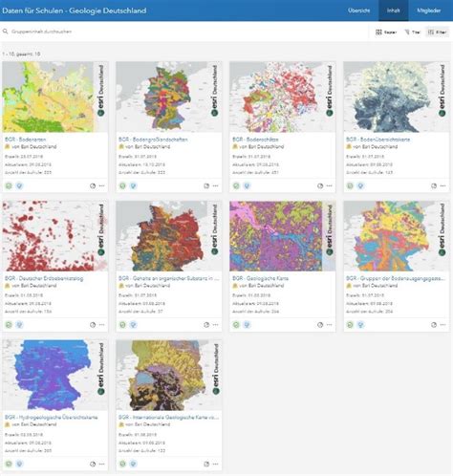Open the Übersicht tab
The image size is (453, 476).
pos(358,11)
